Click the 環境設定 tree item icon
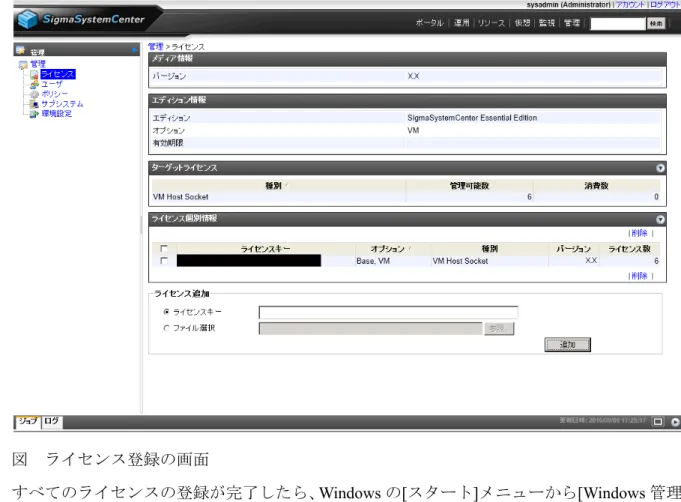 34,114
